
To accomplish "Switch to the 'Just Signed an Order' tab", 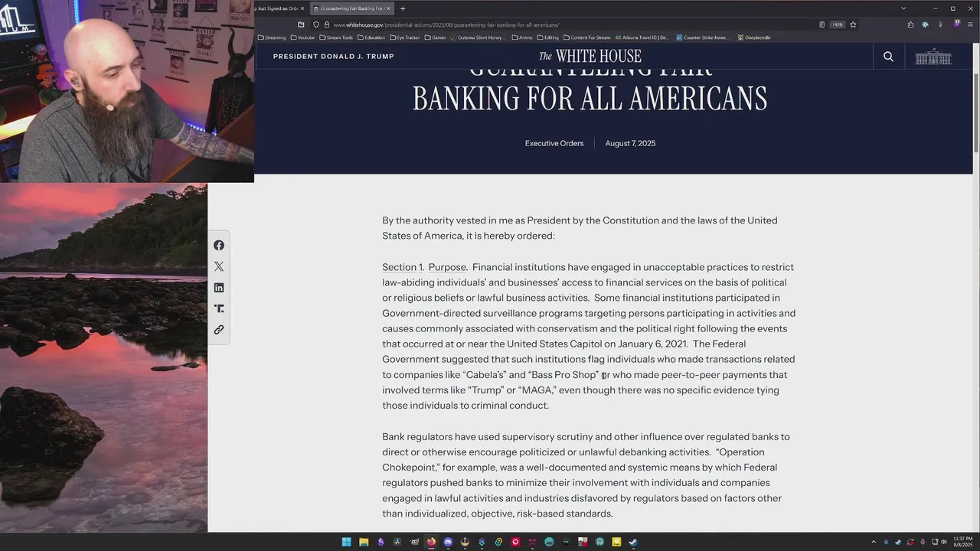I will pyautogui.click(x=276, y=8).
